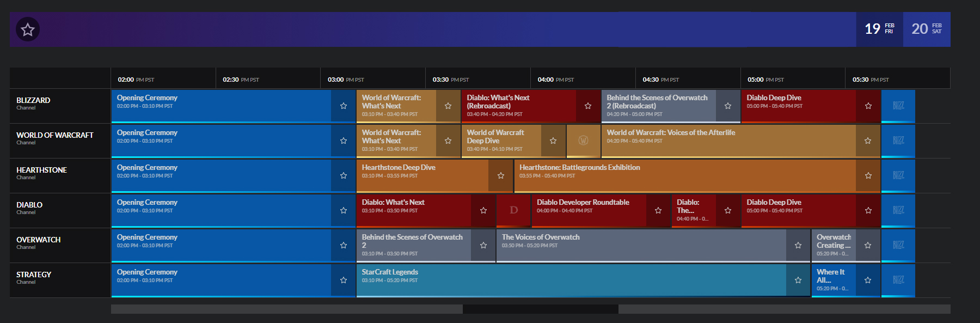
Task: Favorite World of Warcraft: Voices of the Afterlife
Action: point(868,141)
